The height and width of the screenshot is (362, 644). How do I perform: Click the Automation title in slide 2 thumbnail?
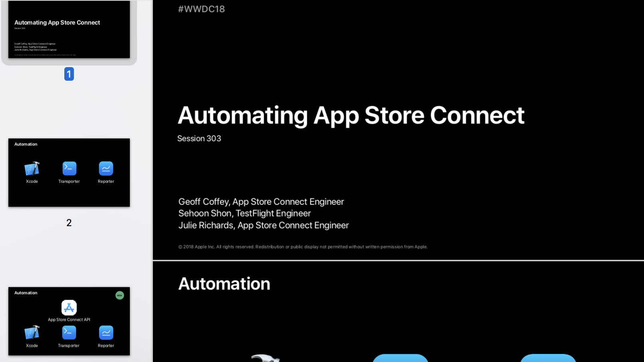[x=26, y=144]
